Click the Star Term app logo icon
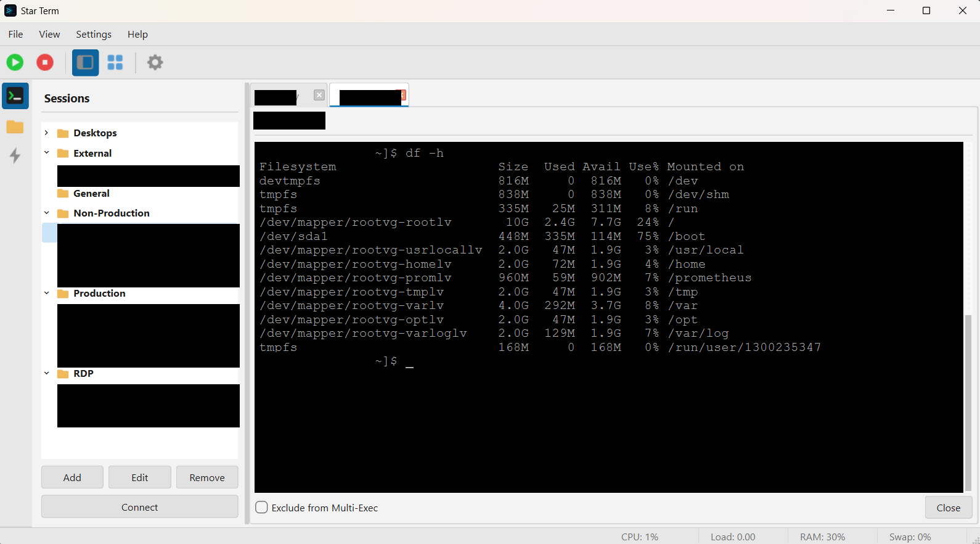 (10, 10)
